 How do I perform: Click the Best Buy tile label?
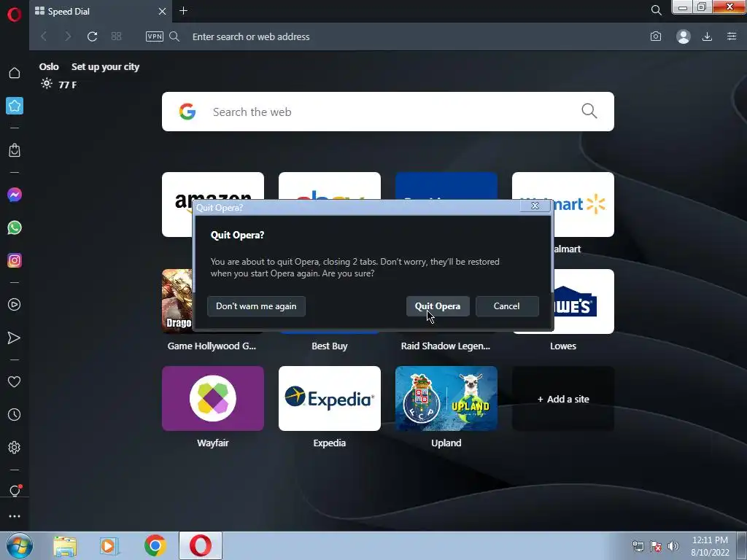tap(330, 346)
